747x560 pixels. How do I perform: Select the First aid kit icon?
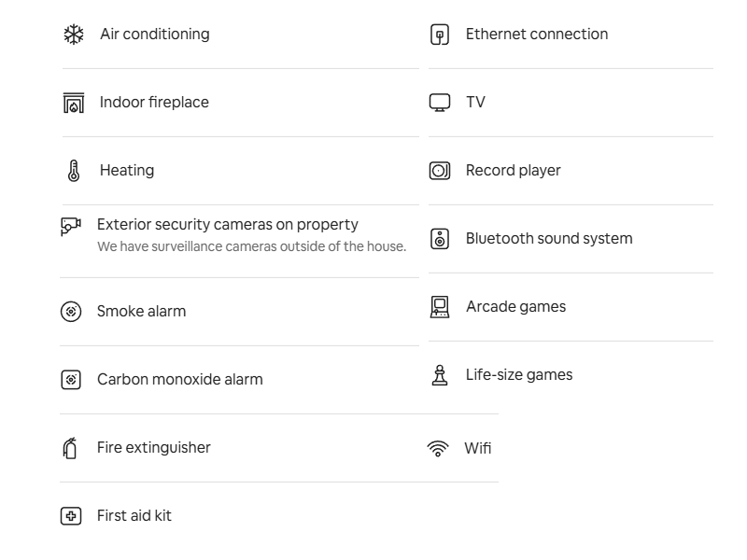pos(71,516)
